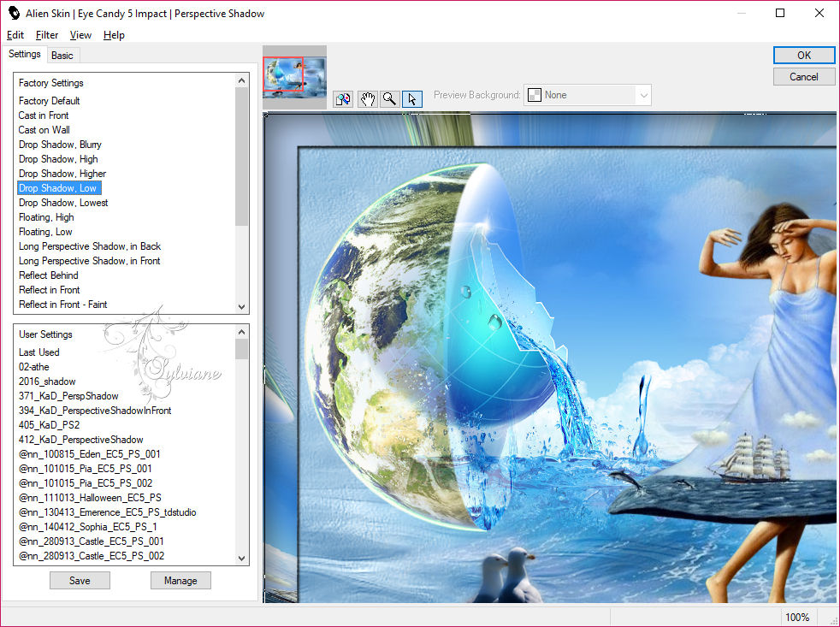The width and height of the screenshot is (840, 627).
Task: Switch to the Basic tab
Action: [x=62, y=56]
